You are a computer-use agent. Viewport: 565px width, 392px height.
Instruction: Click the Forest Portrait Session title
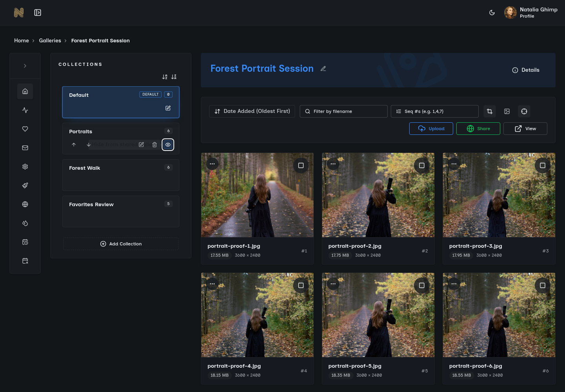[262, 69]
